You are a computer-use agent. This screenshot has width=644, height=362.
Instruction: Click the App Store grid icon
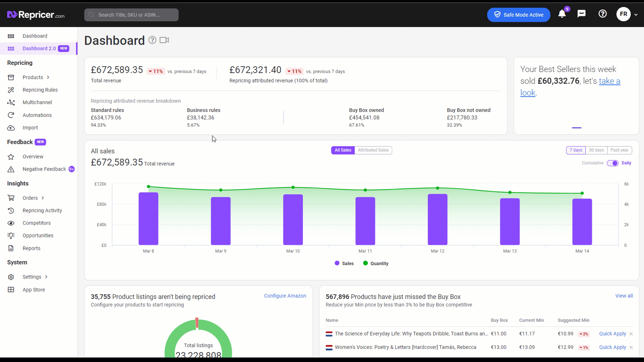(11, 290)
